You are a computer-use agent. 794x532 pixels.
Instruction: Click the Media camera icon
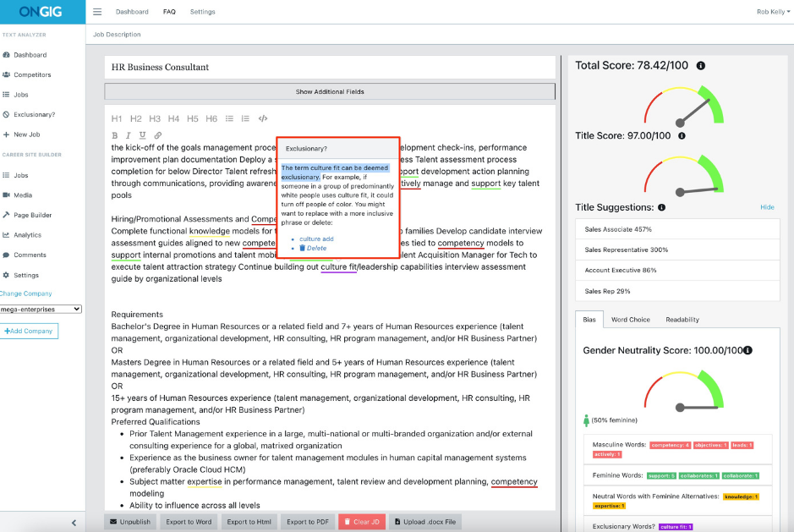pyautogui.click(x=6, y=195)
